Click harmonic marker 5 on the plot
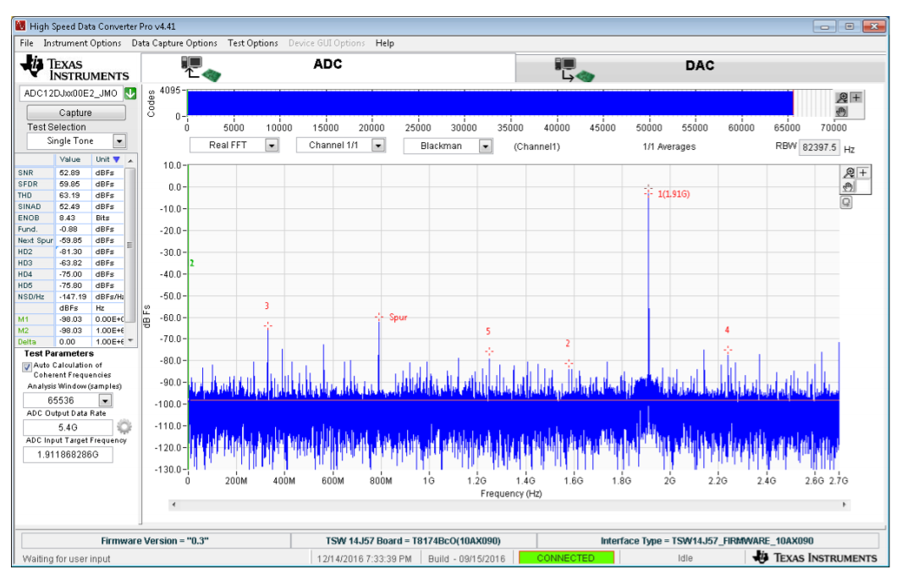This screenshot has height=574, width=924. tap(489, 351)
